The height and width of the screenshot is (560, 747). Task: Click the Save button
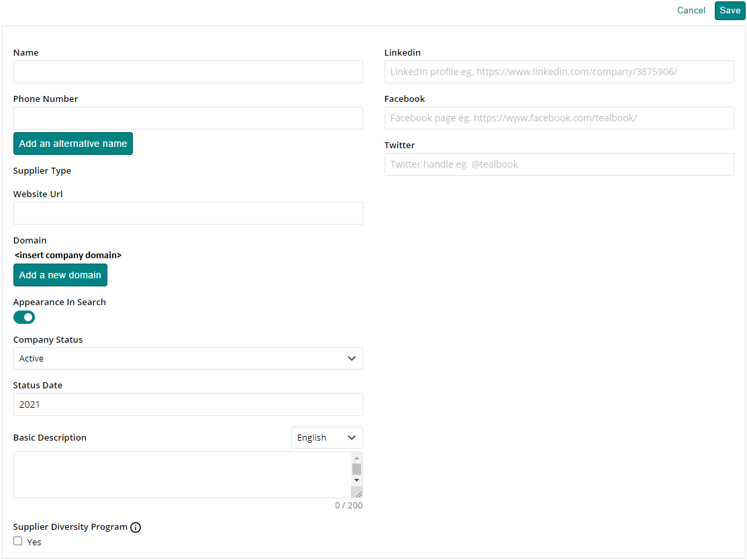point(730,11)
